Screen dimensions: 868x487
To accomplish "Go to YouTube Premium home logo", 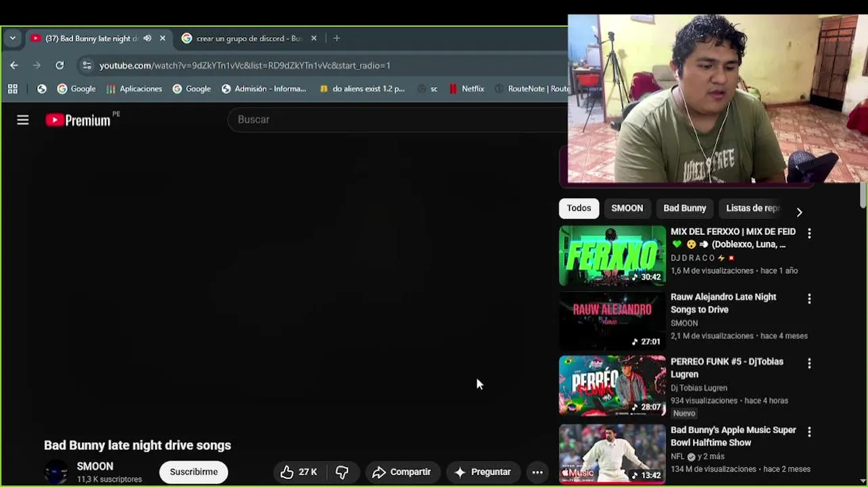I will tap(78, 120).
